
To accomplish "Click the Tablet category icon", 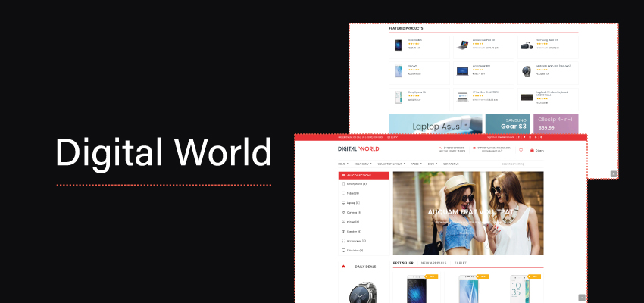I will click(x=343, y=193).
